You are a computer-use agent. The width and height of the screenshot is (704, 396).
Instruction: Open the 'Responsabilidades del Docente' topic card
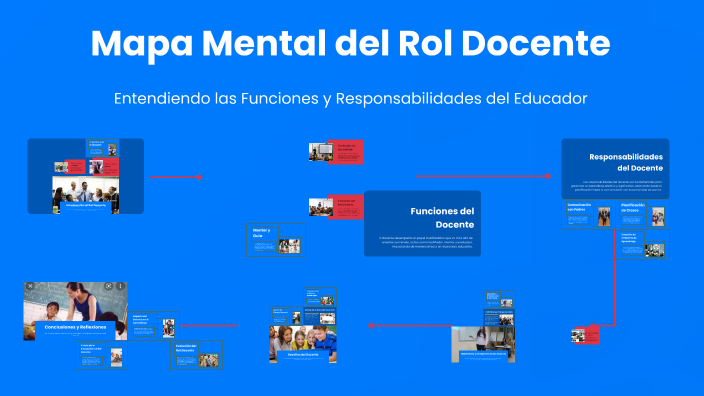[x=615, y=168]
